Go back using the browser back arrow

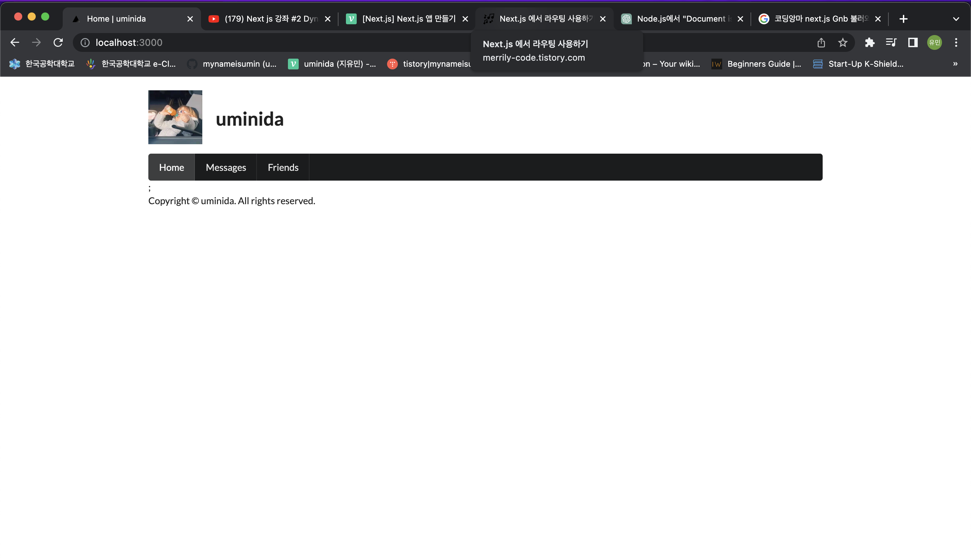14,42
